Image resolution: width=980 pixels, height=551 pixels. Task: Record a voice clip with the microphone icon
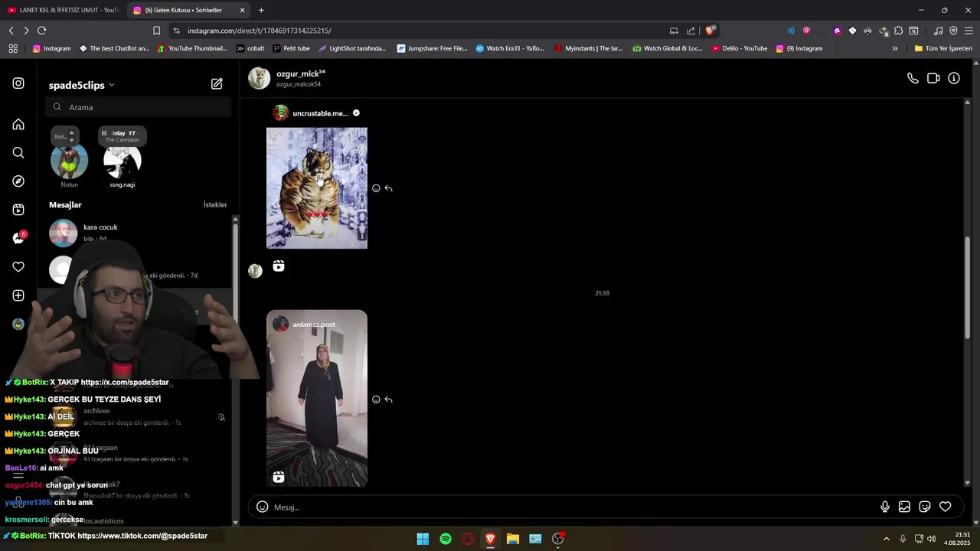[x=884, y=507]
